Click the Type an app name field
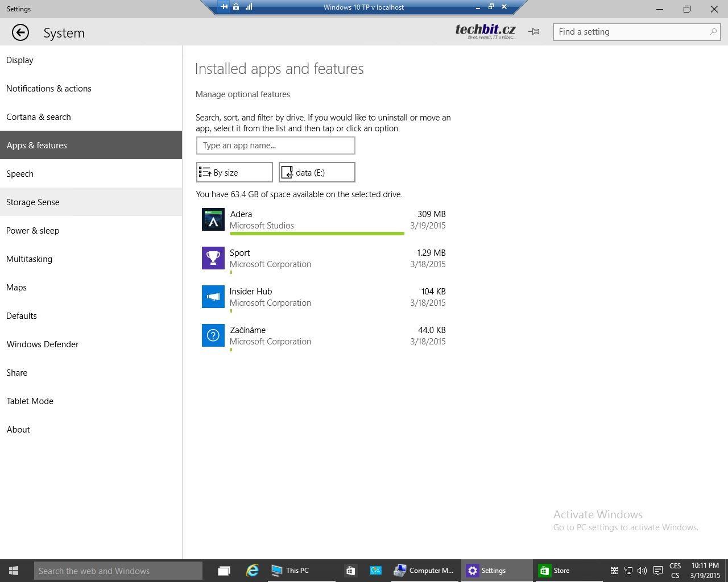 (276, 145)
